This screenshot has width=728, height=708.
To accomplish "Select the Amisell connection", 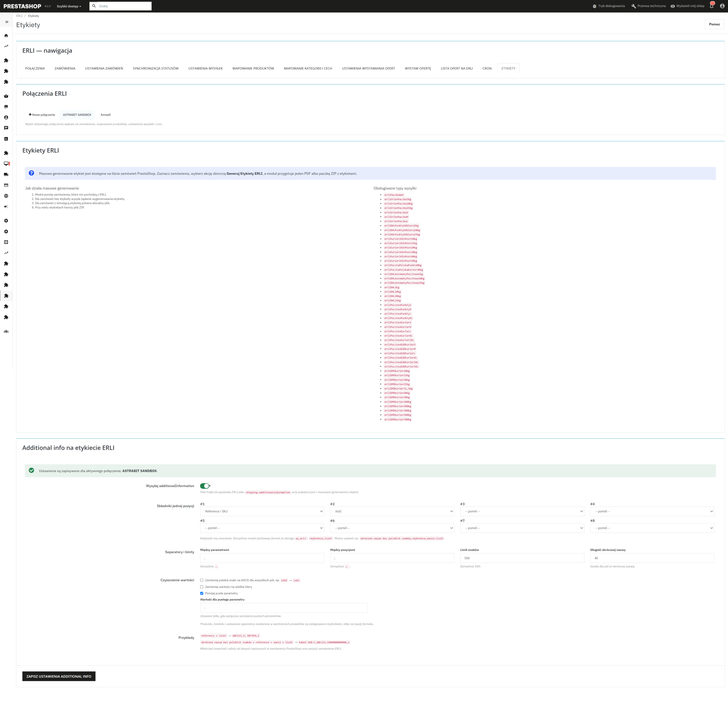I will [x=106, y=115].
